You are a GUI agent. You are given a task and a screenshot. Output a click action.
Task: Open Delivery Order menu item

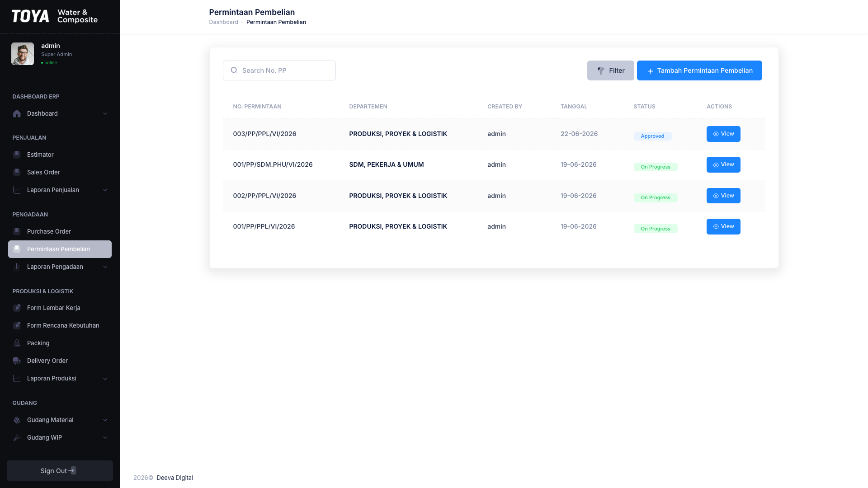60,361
